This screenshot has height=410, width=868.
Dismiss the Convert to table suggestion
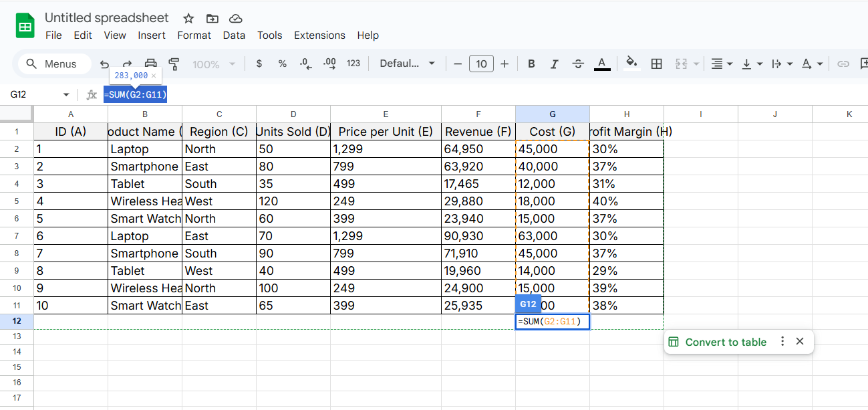click(x=800, y=341)
